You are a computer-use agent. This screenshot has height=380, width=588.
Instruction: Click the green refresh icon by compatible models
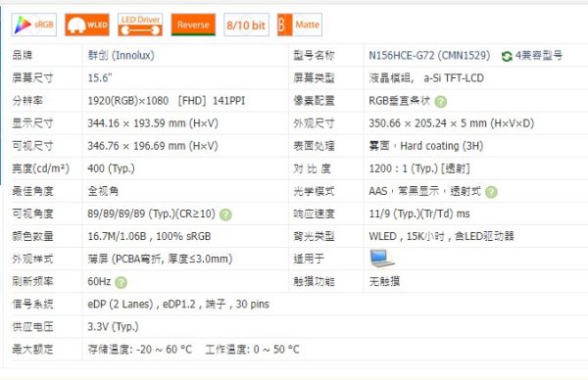coord(507,56)
